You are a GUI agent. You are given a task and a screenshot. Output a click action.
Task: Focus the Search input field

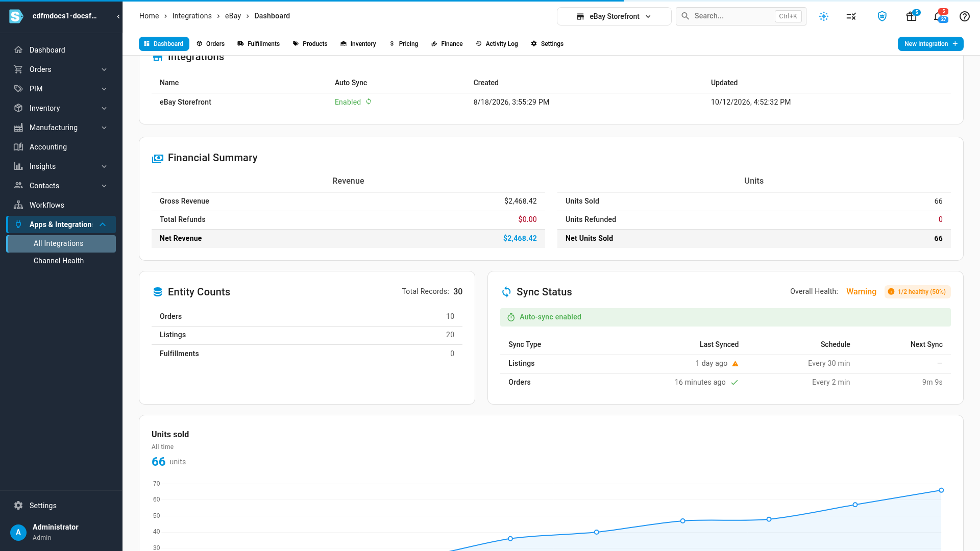pos(741,16)
